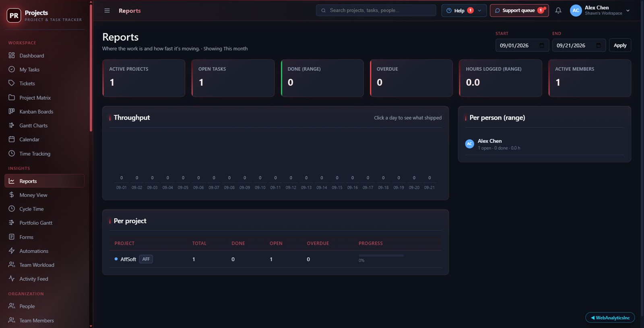Click the Gantt Charts icon

point(12,125)
